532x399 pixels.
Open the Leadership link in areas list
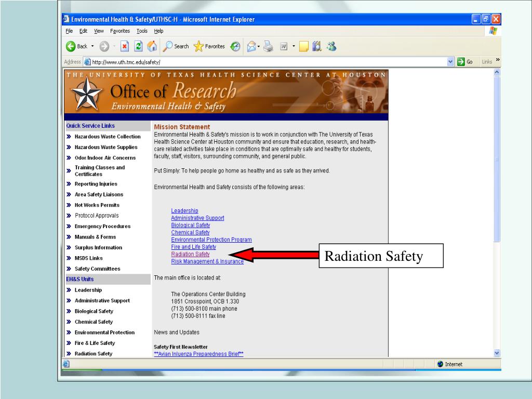pyautogui.click(x=184, y=211)
